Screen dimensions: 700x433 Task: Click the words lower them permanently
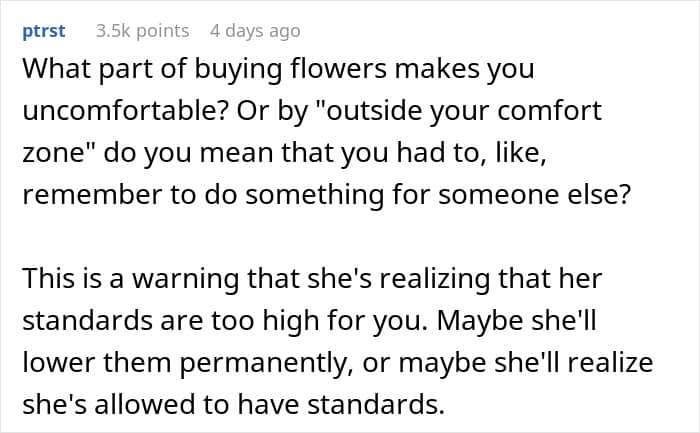[x=188, y=362]
